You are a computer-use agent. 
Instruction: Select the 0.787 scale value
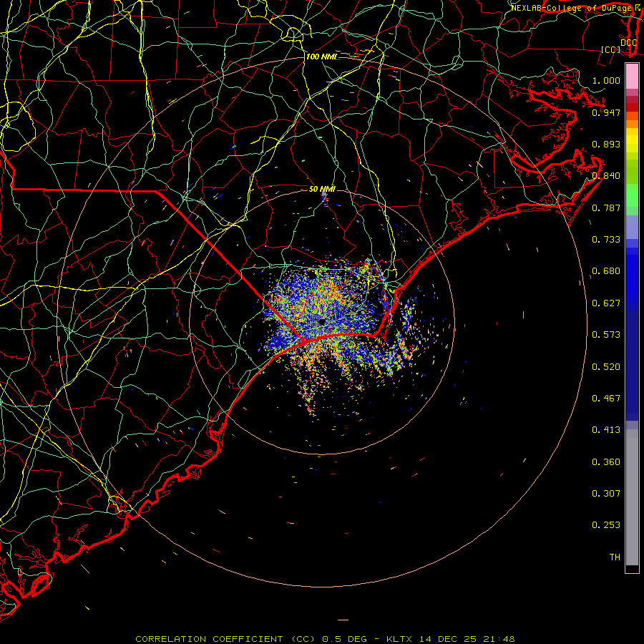tap(606, 208)
